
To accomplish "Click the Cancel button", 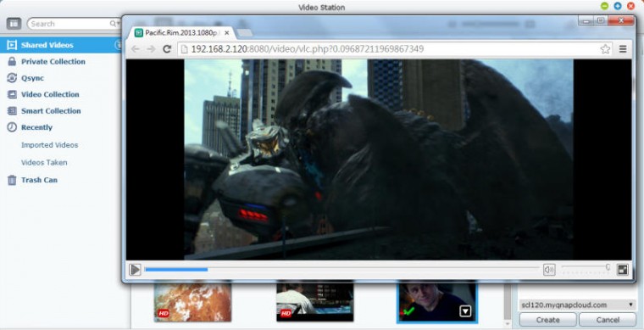I will click(x=608, y=320).
